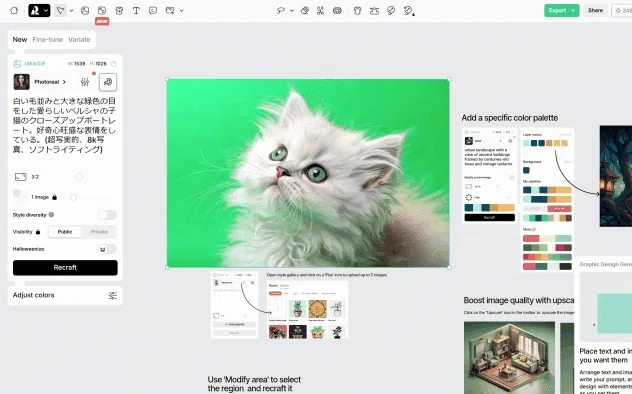Click the second-to-last toolbar icon

[391, 10]
